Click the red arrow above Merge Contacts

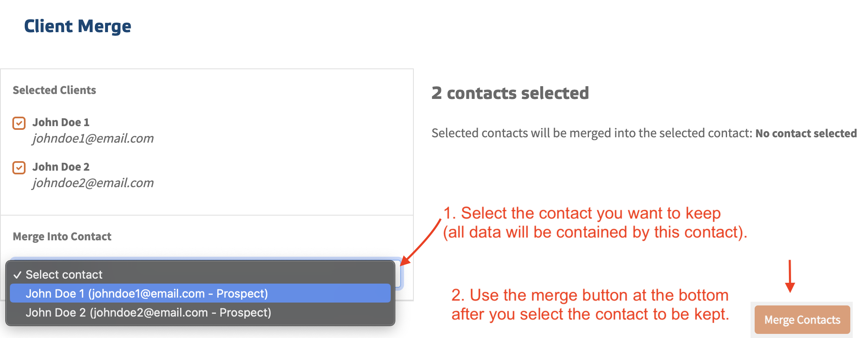(790, 276)
